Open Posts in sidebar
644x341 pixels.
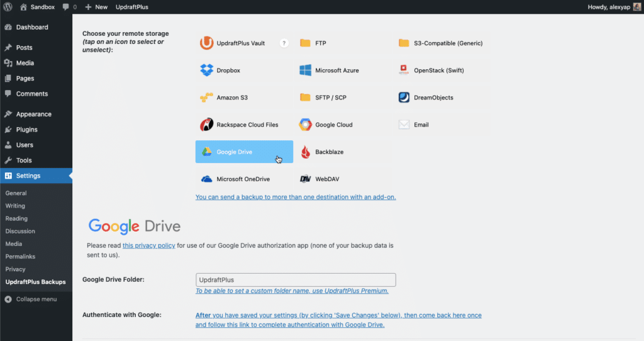click(36, 48)
